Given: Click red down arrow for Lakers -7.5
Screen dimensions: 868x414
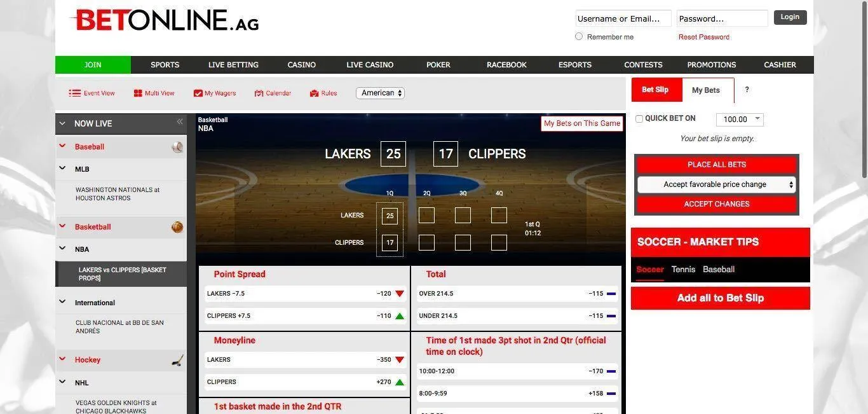Looking at the screenshot, I should pos(400,294).
